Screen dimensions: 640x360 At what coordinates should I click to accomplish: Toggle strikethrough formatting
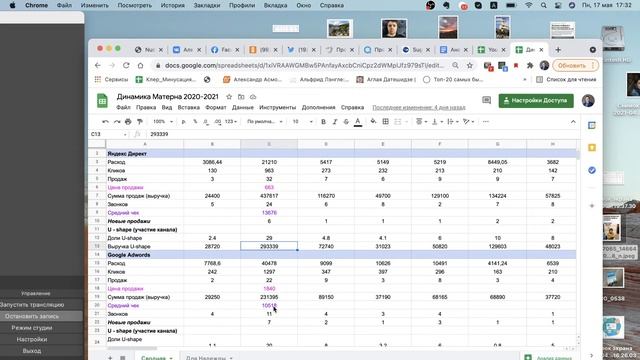[x=346, y=122]
